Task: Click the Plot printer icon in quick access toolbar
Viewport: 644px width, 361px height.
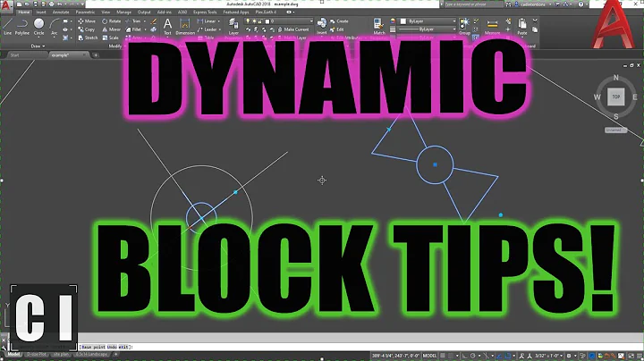Action: (x=52, y=4)
